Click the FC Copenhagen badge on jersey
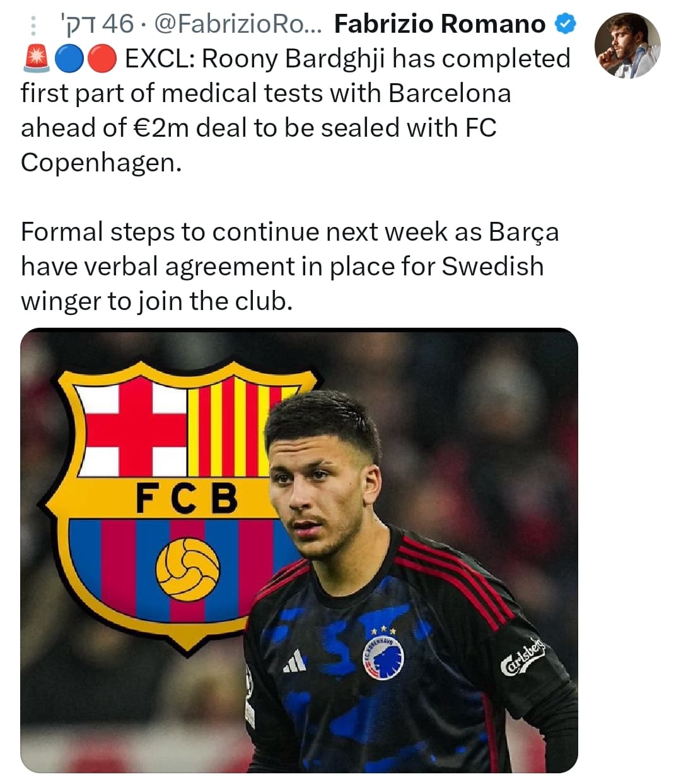The height and width of the screenshot is (784, 681). tap(383, 658)
